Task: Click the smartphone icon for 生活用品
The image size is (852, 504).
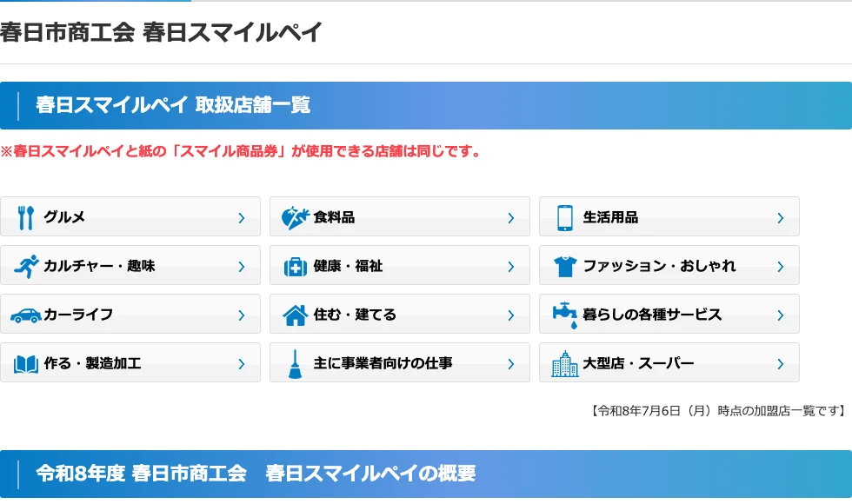Action: tap(565, 218)
